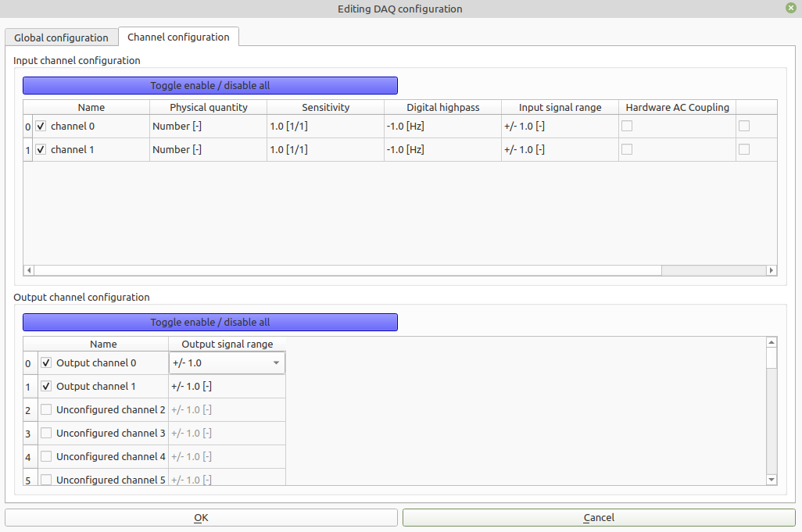Select the 'Unconfigured channel 4' name text
Screen dimensions: 802x532
pyautogui.click(x=110, y=457)
